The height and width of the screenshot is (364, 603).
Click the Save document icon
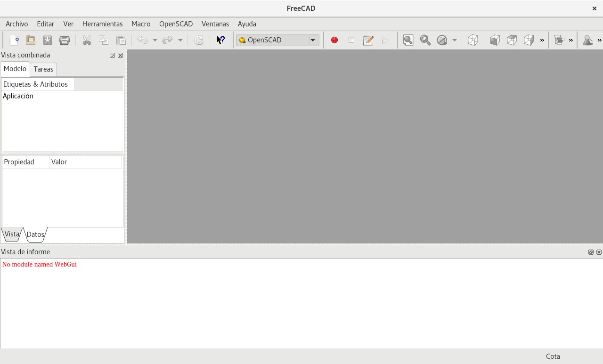[48, 40]
